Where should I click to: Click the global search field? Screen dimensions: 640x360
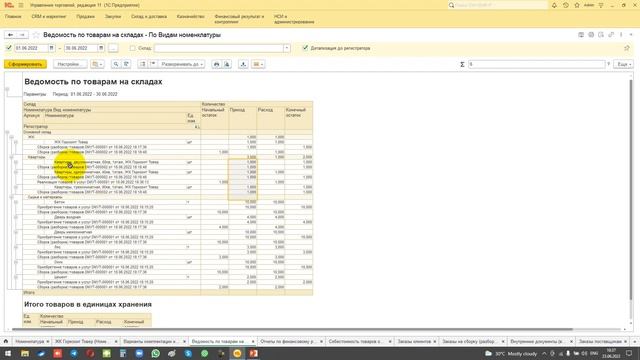click(498, 5)
